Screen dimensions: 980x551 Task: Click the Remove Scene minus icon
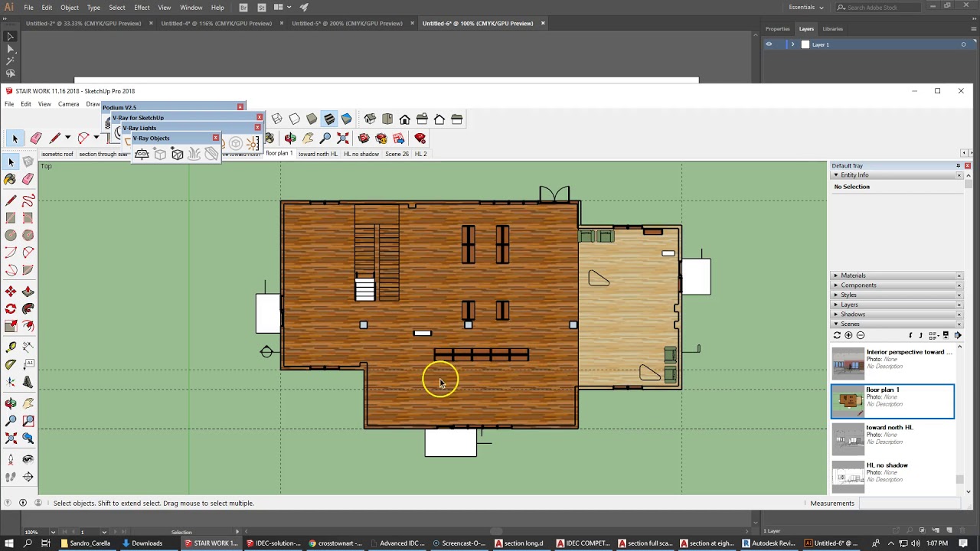click(x=861, y=335)
